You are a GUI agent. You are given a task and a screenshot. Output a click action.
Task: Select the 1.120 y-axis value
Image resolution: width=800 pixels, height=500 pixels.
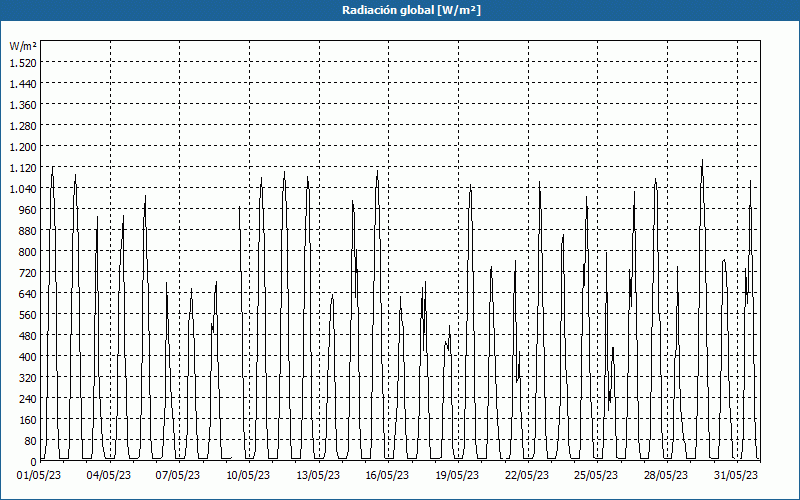point(23,168)
